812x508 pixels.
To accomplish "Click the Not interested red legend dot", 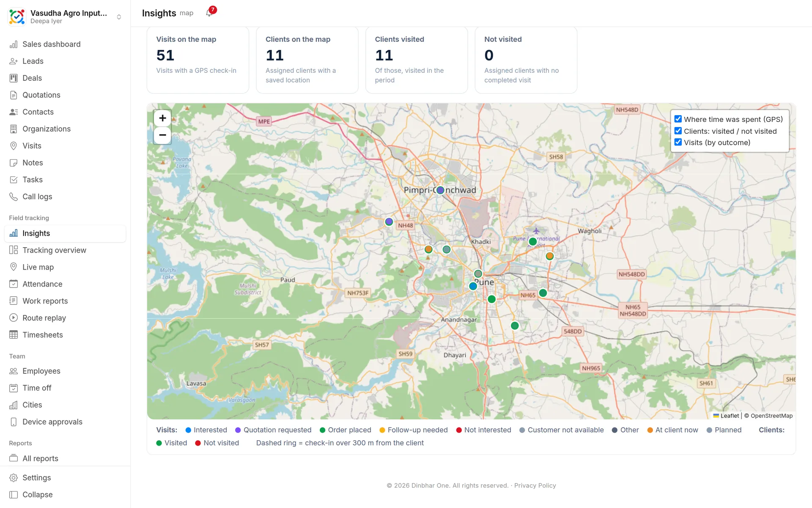I will [x=459, y=430].
